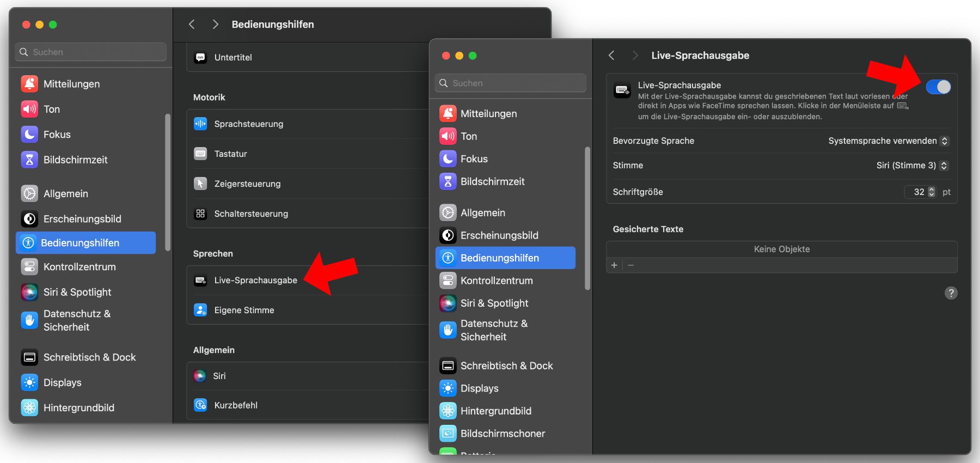
Task: Open Sprachsteuerung under Motorik
Action: point(249,124)
